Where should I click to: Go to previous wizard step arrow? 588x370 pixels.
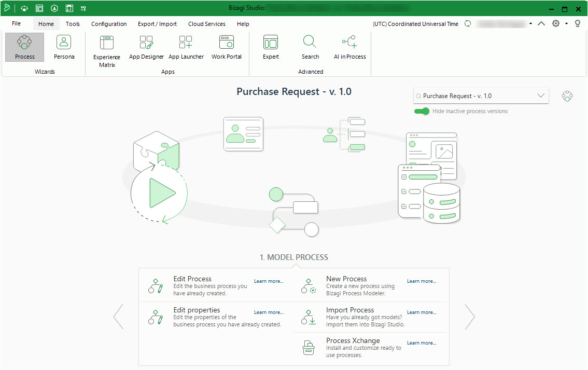tap(119, 317)
